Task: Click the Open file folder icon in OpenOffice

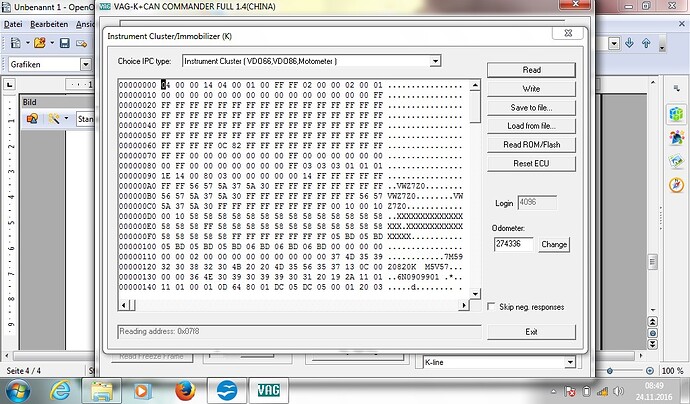Action: pyautogui.click(x=40, y=43)
